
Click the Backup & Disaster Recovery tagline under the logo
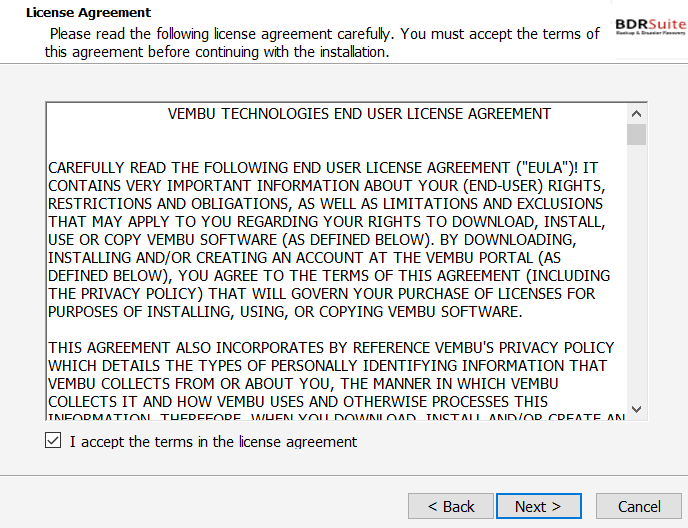coord(651,33)
